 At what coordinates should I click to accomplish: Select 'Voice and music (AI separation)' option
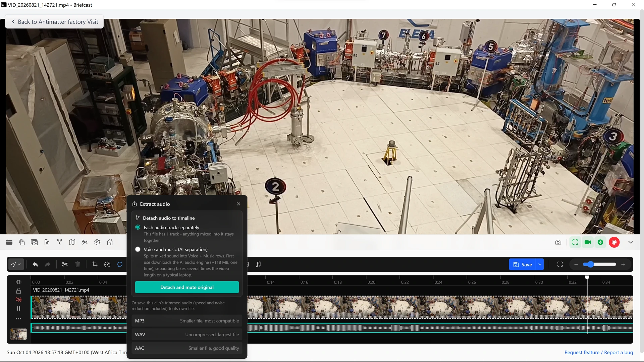coord(138,249)
